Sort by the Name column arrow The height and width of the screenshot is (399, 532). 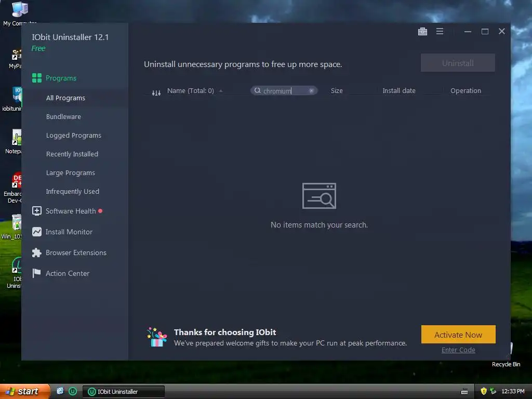[x=221, y=90]
